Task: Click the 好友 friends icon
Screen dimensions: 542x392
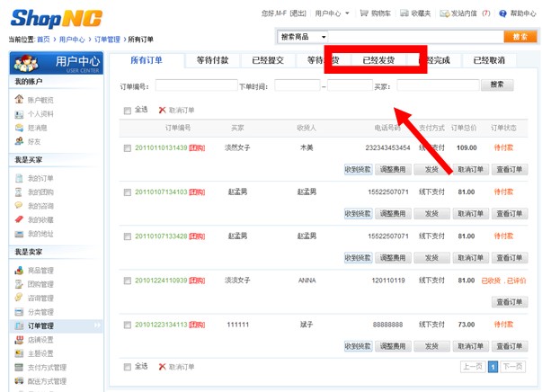Action: [x=19, y=141]
